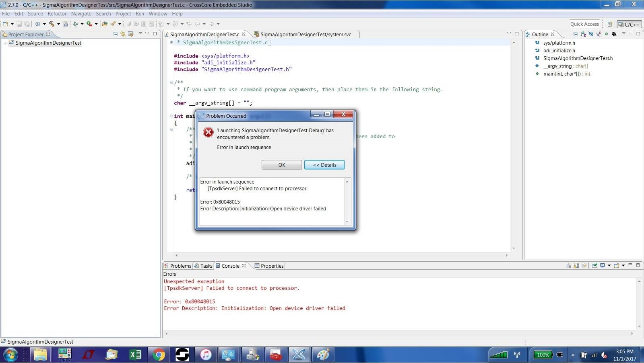Click the Clear Console icon
The height and width of the screenshot is (363, 644).
[x=568, y=265]
